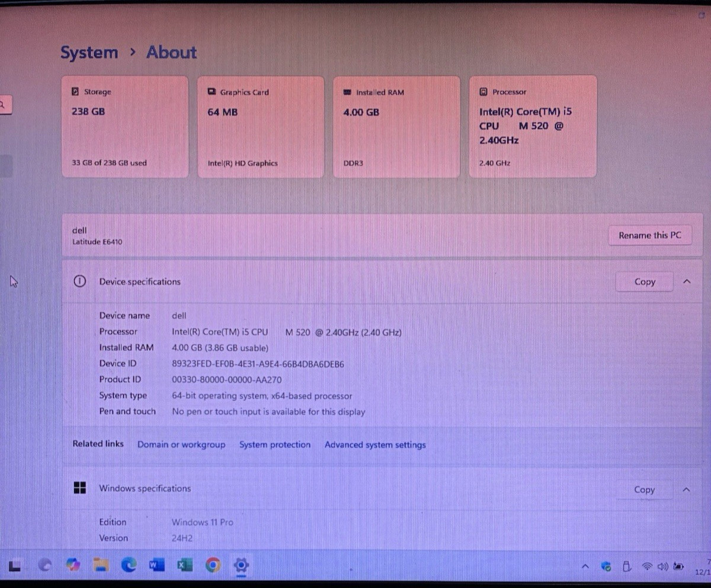Image resolution: width=711 pixels, height=588 pixels.
Task: Open the Domain or workgroup link
Action: pyautogui.click(x=181, y=445)
